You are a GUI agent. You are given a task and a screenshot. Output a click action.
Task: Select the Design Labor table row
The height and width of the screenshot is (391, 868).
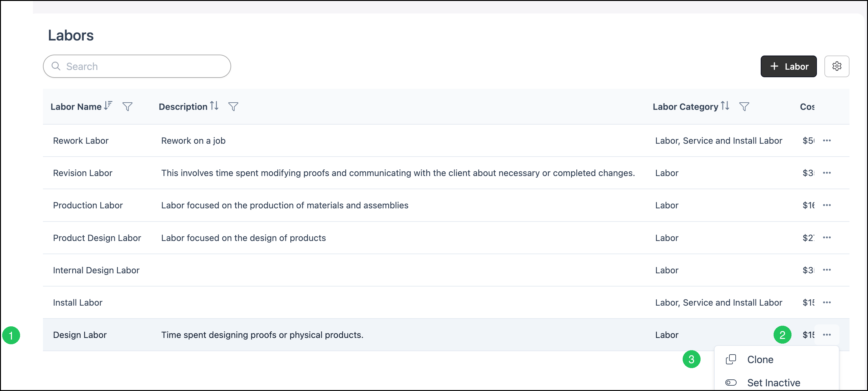[446, 335]
